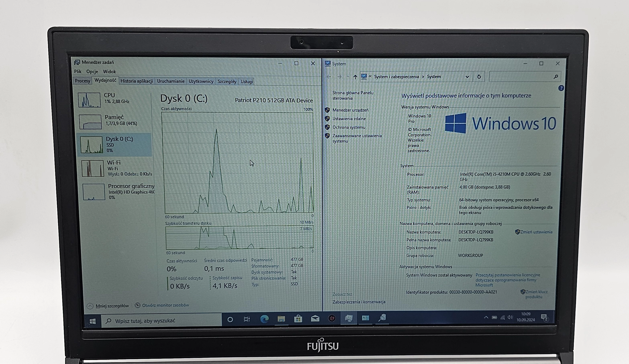Open Zaawansowane ustawienia systemu link

[x=357, y=138]
